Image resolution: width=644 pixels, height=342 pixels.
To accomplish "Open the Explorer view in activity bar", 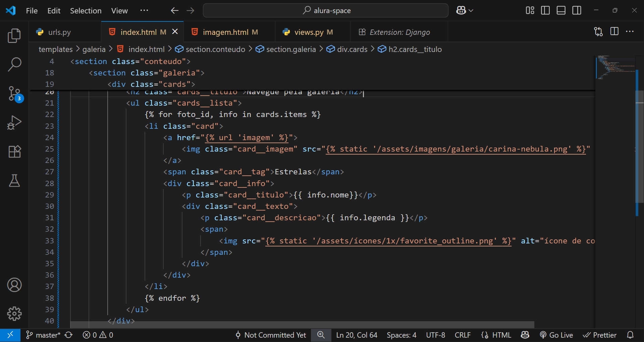I will click(x=14, y=36).
